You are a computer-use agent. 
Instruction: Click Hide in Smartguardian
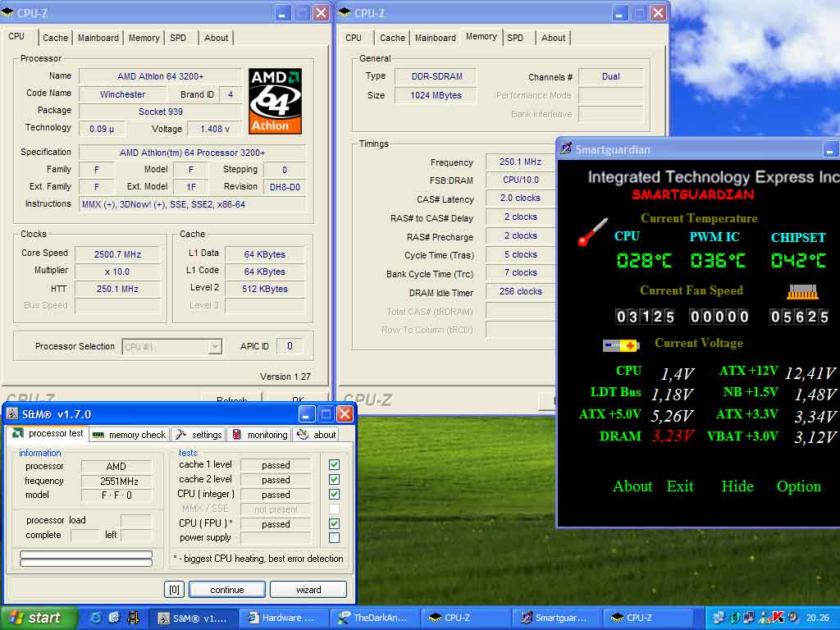point(737,486)
